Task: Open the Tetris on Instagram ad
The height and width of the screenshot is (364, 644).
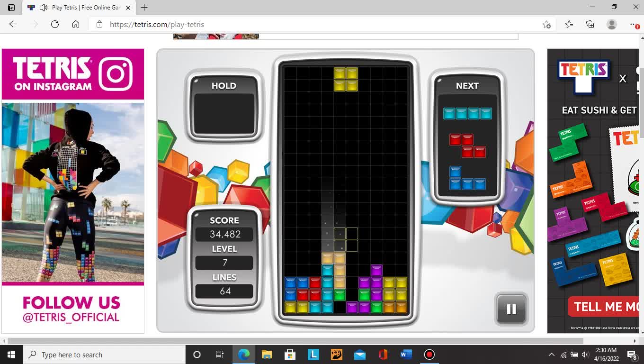Action: tap(73, 74)
